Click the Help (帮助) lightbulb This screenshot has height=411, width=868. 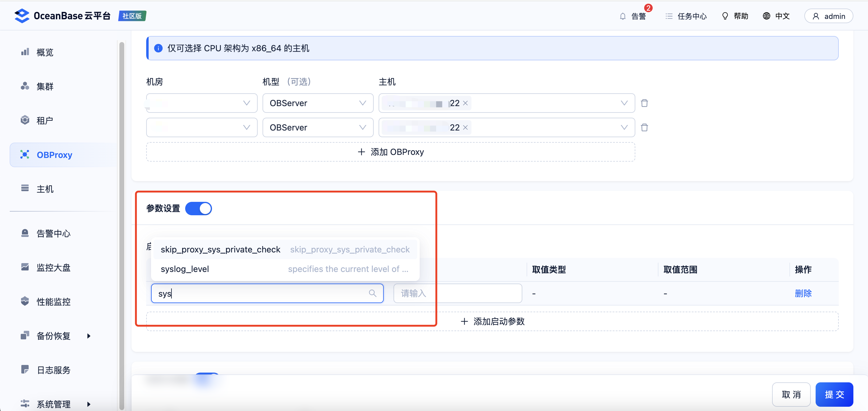725,16
